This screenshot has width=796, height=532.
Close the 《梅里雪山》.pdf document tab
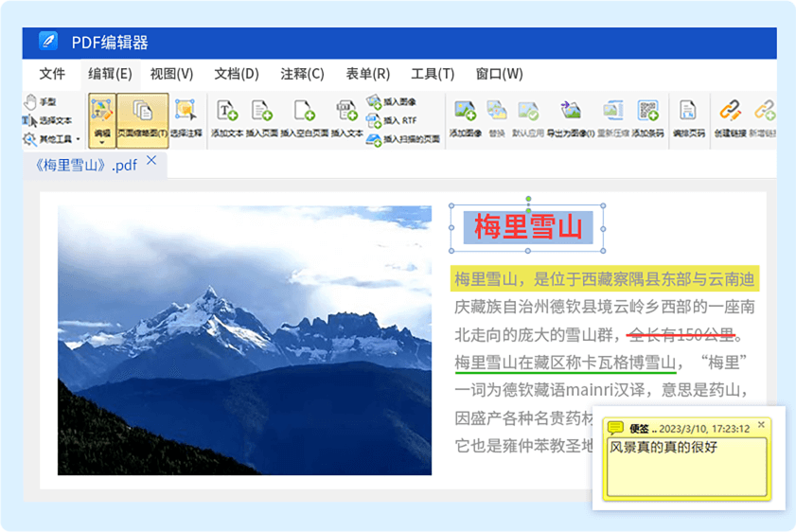[150, 162]
